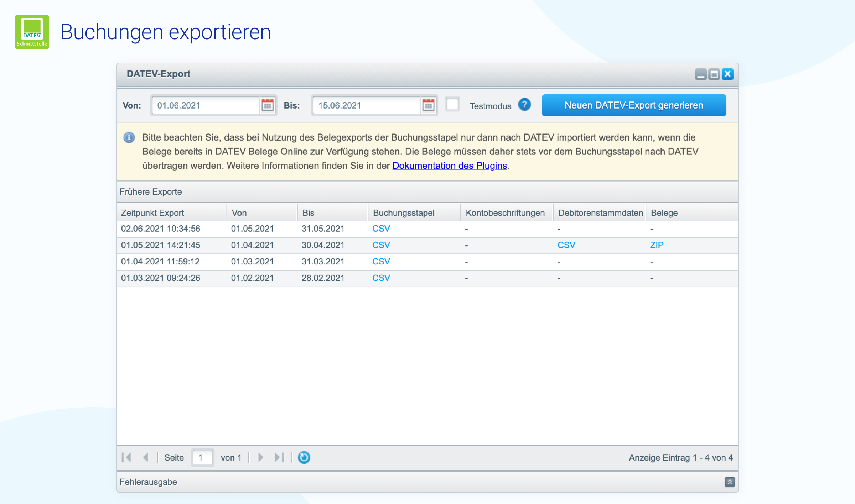Close the DATEV-Export window

click(727, 74)
